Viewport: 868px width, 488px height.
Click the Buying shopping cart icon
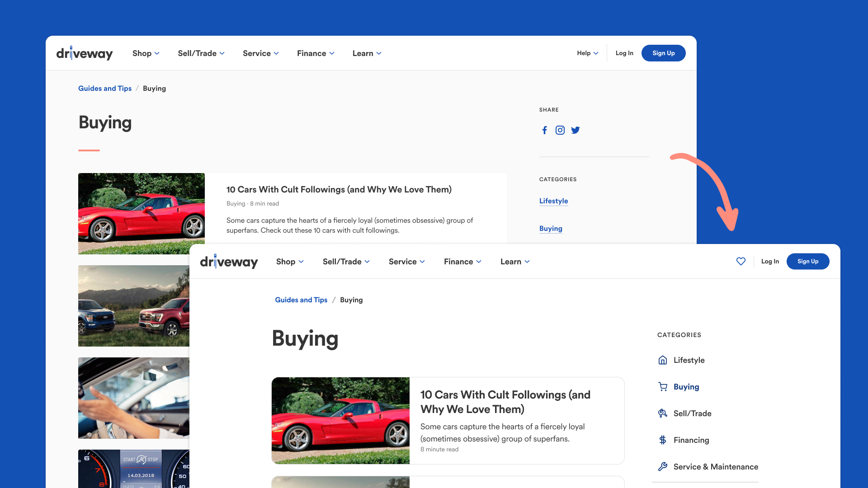[663, 387]
